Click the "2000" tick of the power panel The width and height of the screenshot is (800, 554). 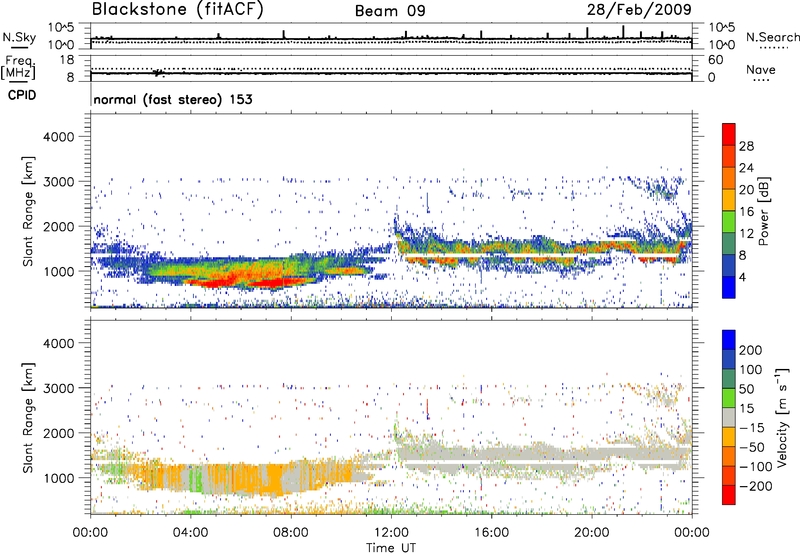[58, 226]
